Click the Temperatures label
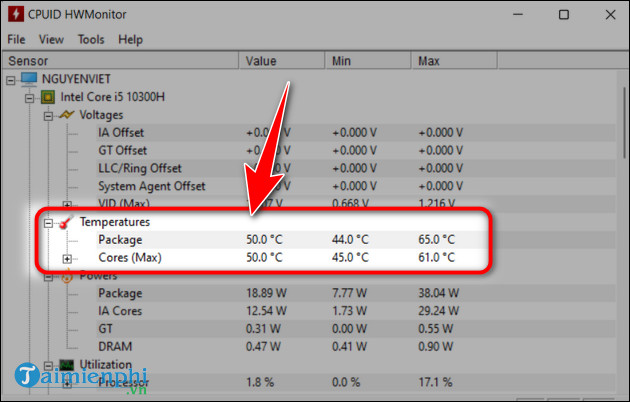Viewport: 630px width, 402px height. coord(115,222)
